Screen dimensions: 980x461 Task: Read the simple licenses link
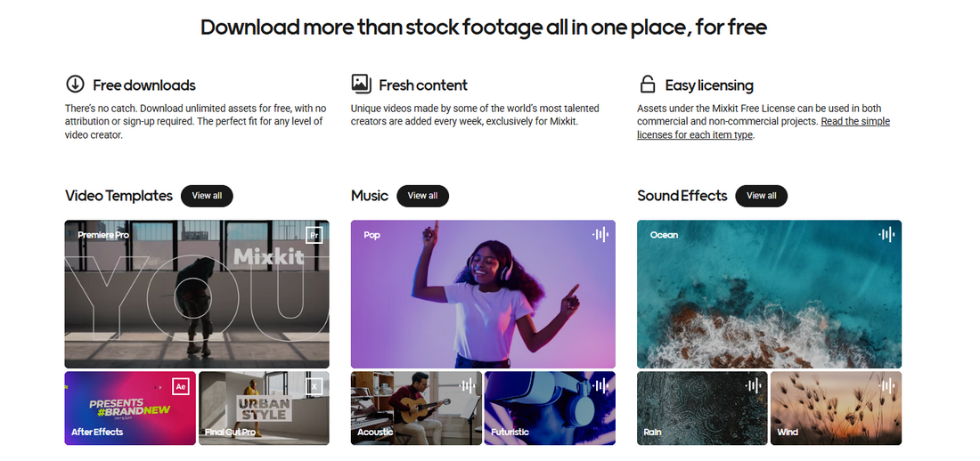764,128
